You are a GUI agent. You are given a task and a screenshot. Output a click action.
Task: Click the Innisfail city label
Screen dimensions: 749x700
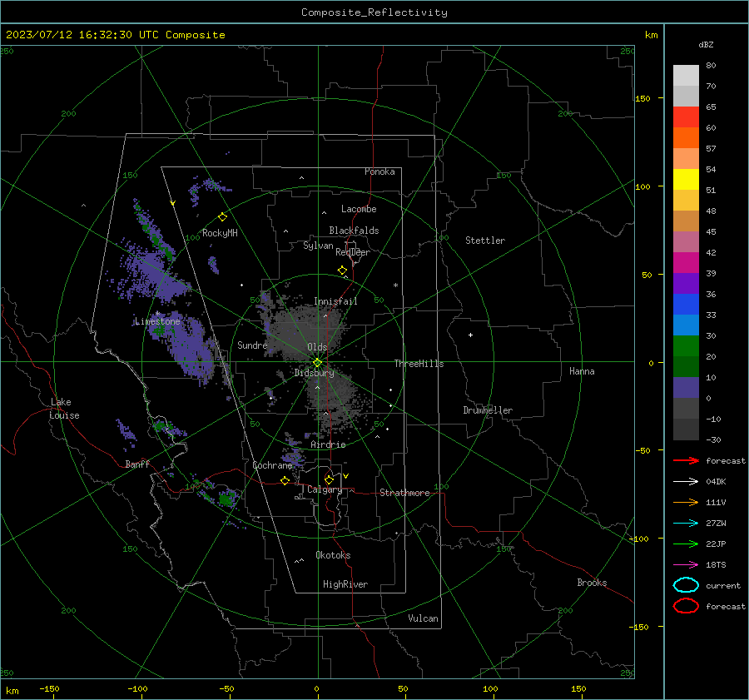pyautogui.click(x=335, y=301)
